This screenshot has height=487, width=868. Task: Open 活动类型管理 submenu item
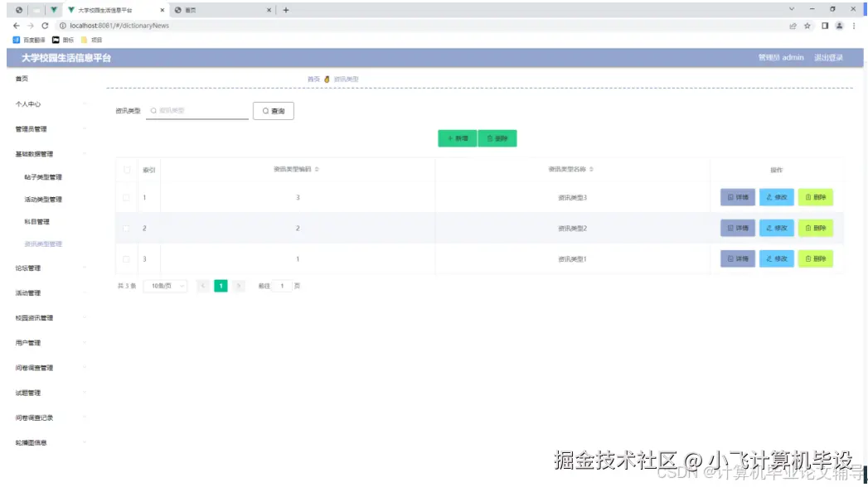pyautogui.click(x=43, y=200)
